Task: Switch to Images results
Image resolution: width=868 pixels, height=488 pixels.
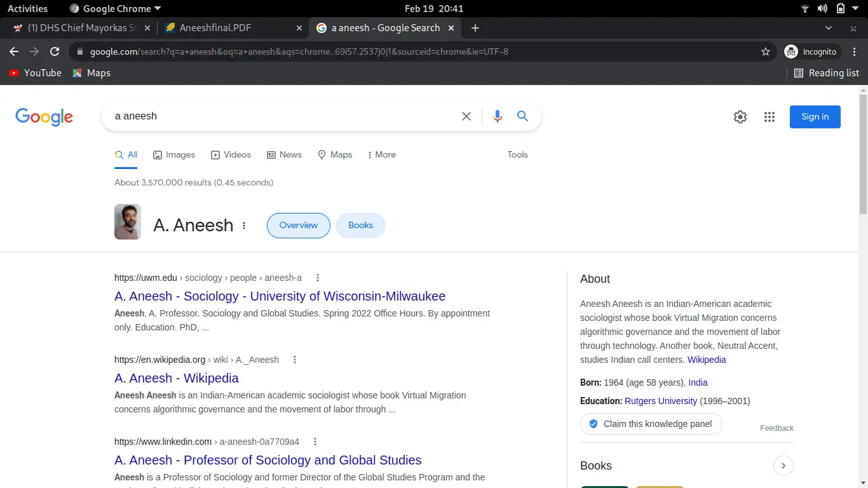Action: 174,155
